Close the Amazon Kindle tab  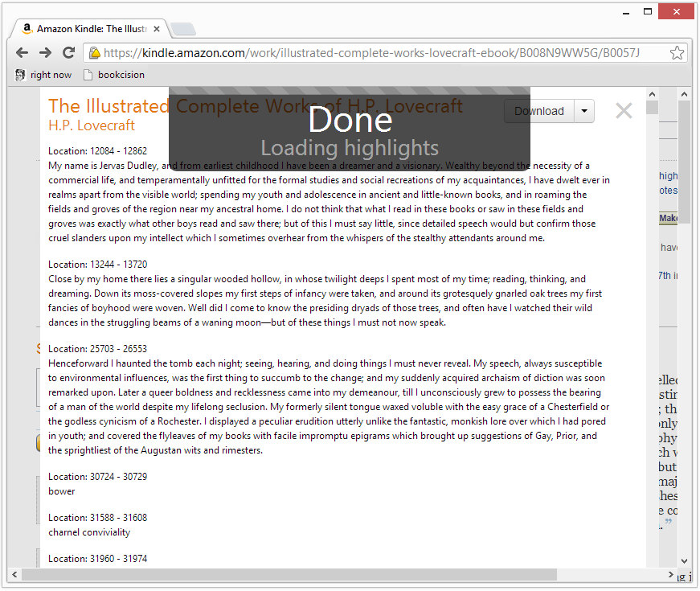[157, 29]
